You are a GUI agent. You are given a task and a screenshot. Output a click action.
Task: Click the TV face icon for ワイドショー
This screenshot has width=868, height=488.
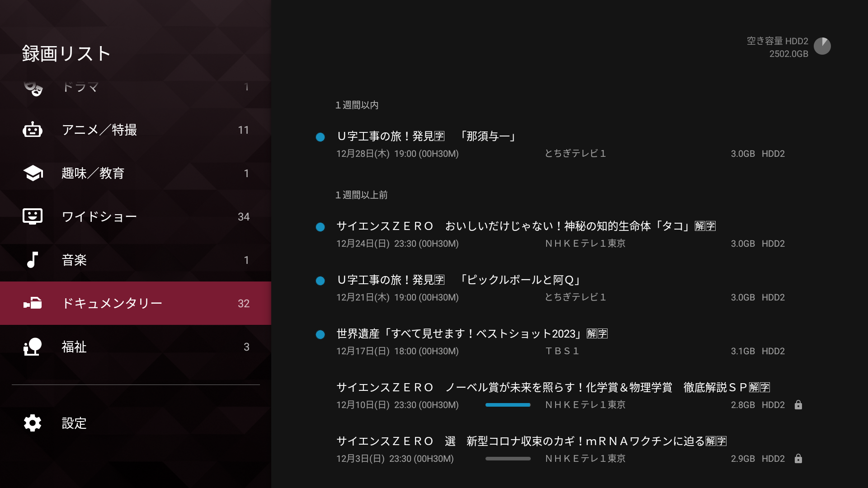coord(33,216)
